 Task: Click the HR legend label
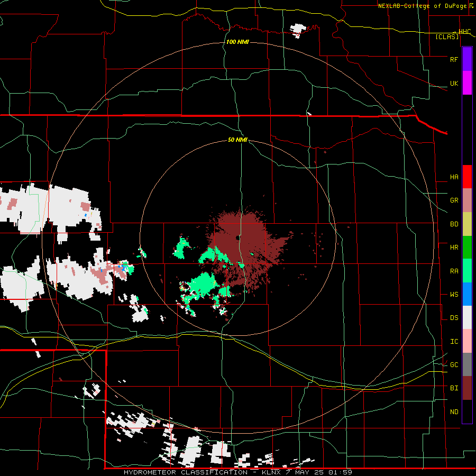[454, 248]
